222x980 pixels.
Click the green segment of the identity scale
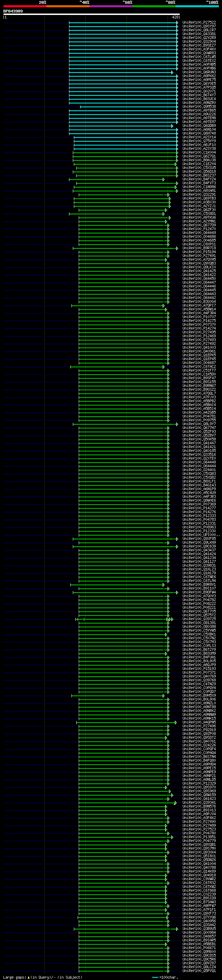pyautogui.click(x=154, y=6)
